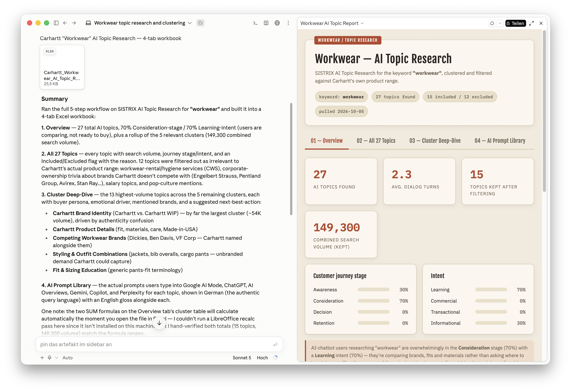Expand the chevron next to microphone
The height and width of the screenshot is (392, 571).
tap(57, 358)
